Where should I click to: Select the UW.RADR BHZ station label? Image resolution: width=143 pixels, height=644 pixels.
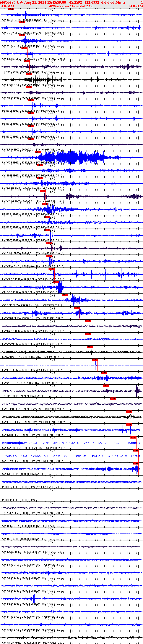tap(33, 332)
